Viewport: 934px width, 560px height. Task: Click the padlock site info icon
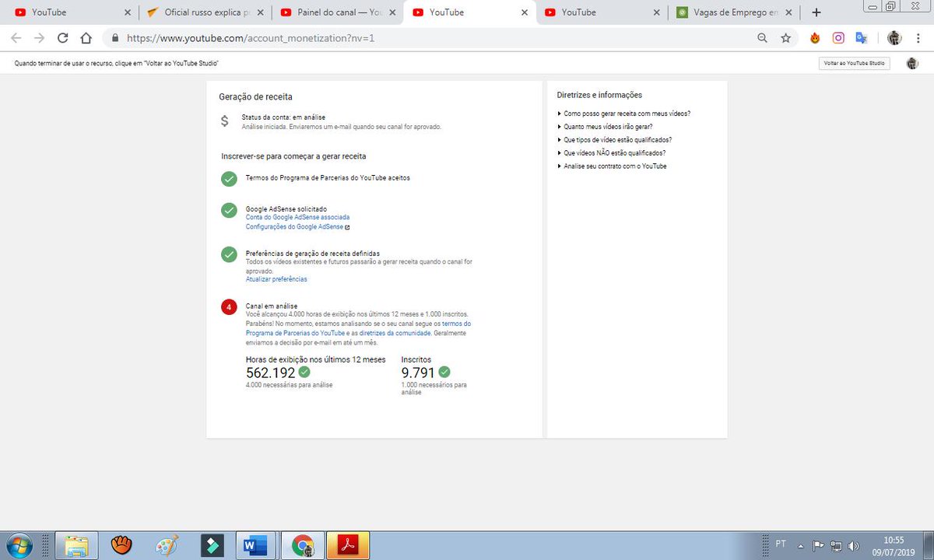coord(115,37)
